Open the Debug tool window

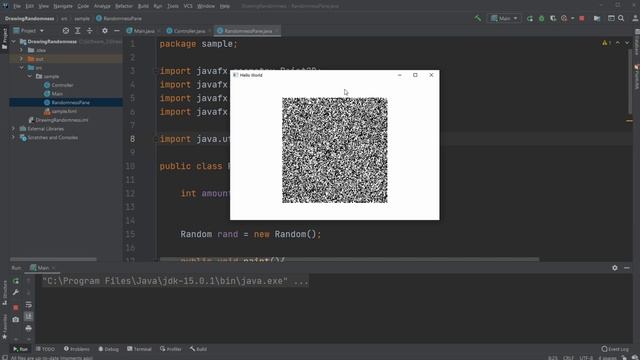109,349
